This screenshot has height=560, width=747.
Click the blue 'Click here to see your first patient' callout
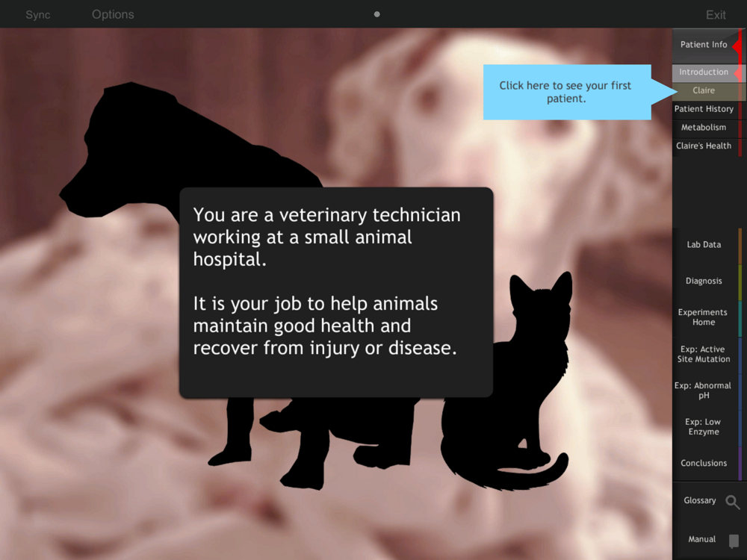click(x=567, y=92)
